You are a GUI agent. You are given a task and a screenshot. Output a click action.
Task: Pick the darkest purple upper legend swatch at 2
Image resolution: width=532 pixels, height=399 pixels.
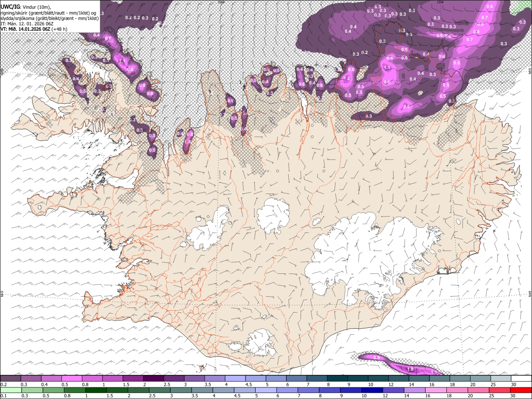tap(153, 378)
